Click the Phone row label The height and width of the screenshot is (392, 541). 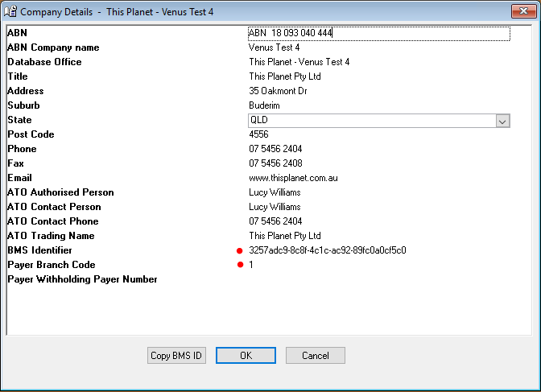[x=22, y=149]
